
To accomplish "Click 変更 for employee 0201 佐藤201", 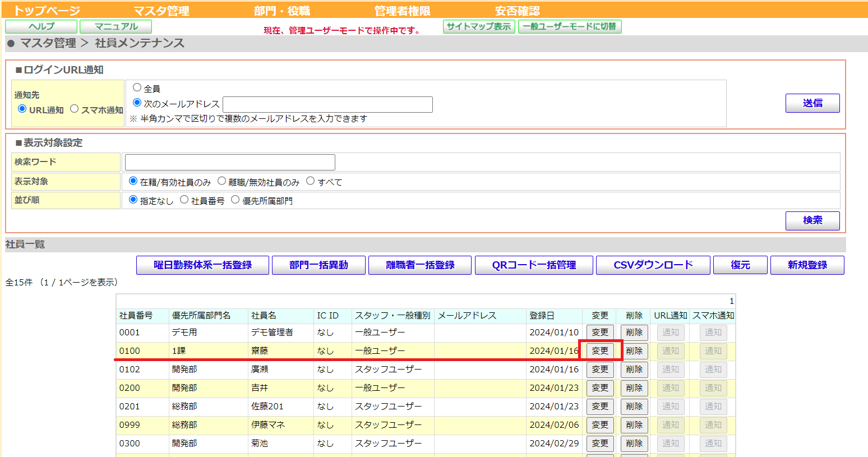I will click(600, 407).
